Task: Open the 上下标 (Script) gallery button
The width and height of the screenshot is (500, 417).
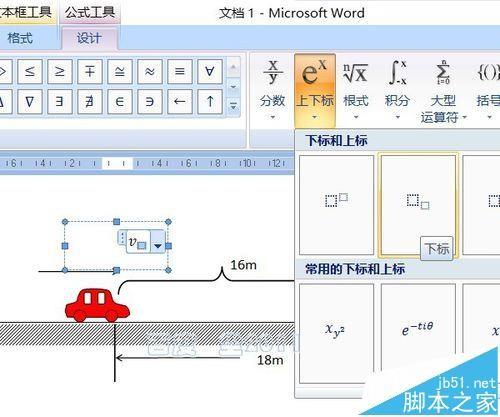Action: coord(314,90)
